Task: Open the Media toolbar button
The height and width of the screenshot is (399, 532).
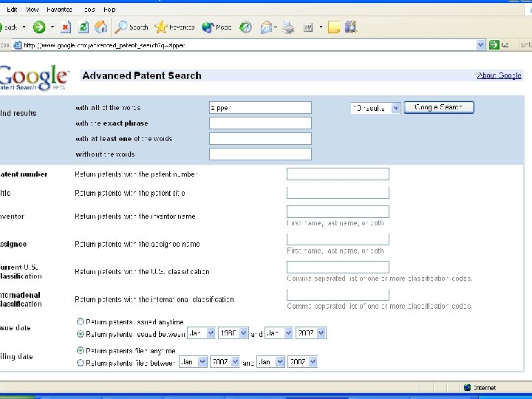Action: tap(216, 27)
